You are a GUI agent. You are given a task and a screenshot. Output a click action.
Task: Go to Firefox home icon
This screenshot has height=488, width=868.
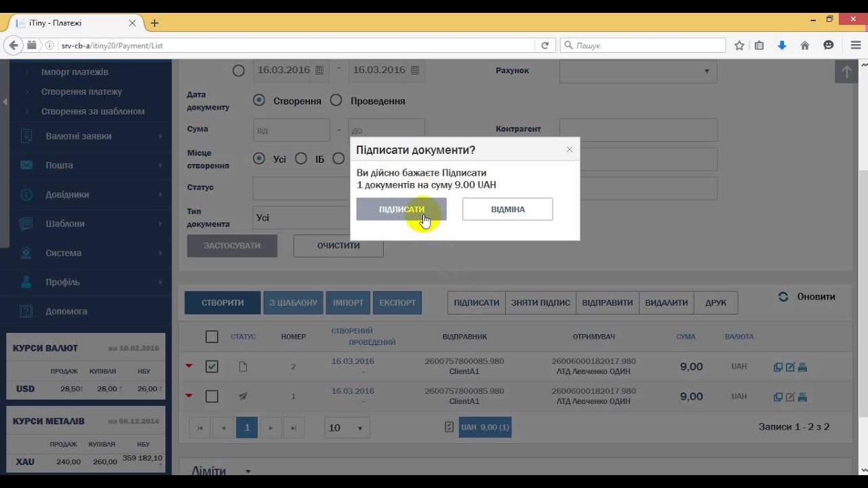click(805, 45)
